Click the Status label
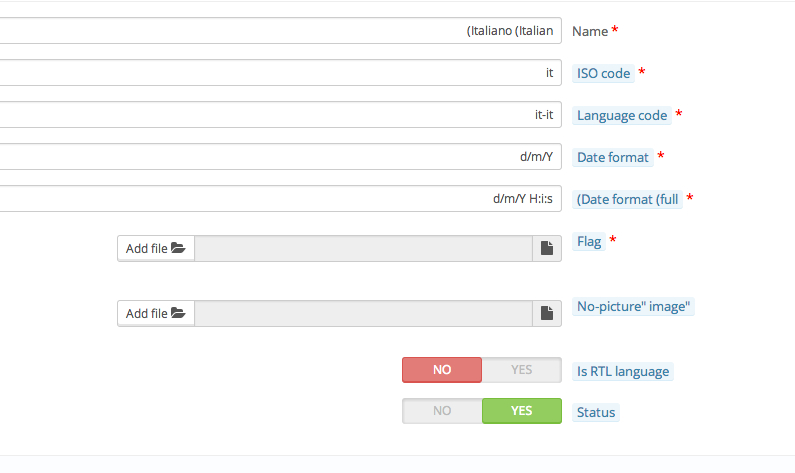This screenshot has width=795, height=473. tap(596, 412)
